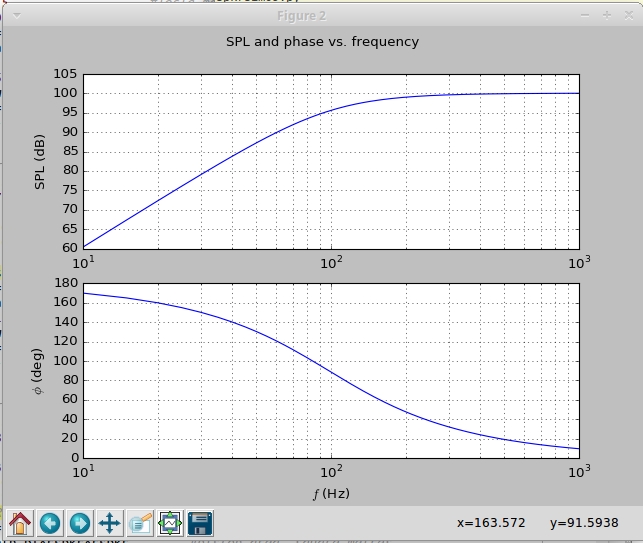643x543 pixels.
Task: Click the 'Figure 2' window title
Action: click(x=301, y=16)
